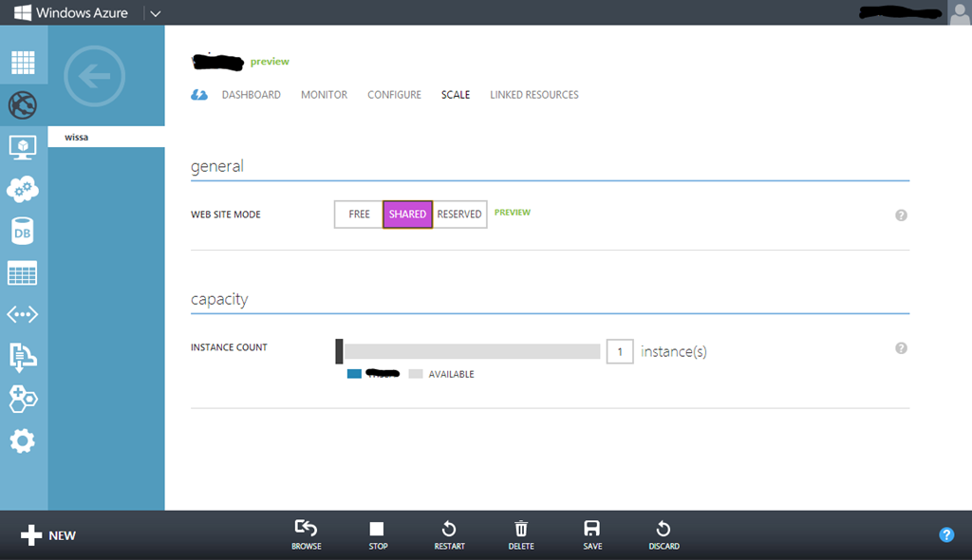Screen dimensions: 972x560
Task: Stop the web site
Action: (x=378, y=535)
